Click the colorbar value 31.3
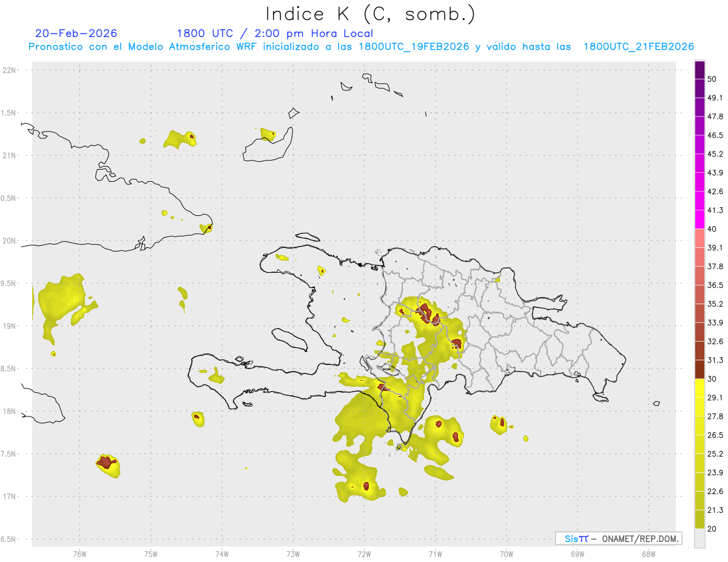728x562 pixels. click(x=715, y=360)
